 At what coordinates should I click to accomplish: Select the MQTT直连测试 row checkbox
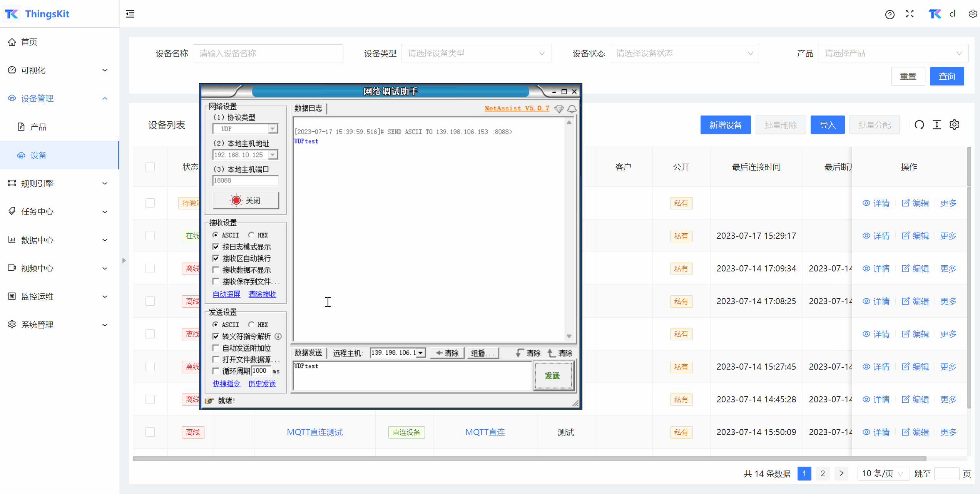(x=150, y=432)
